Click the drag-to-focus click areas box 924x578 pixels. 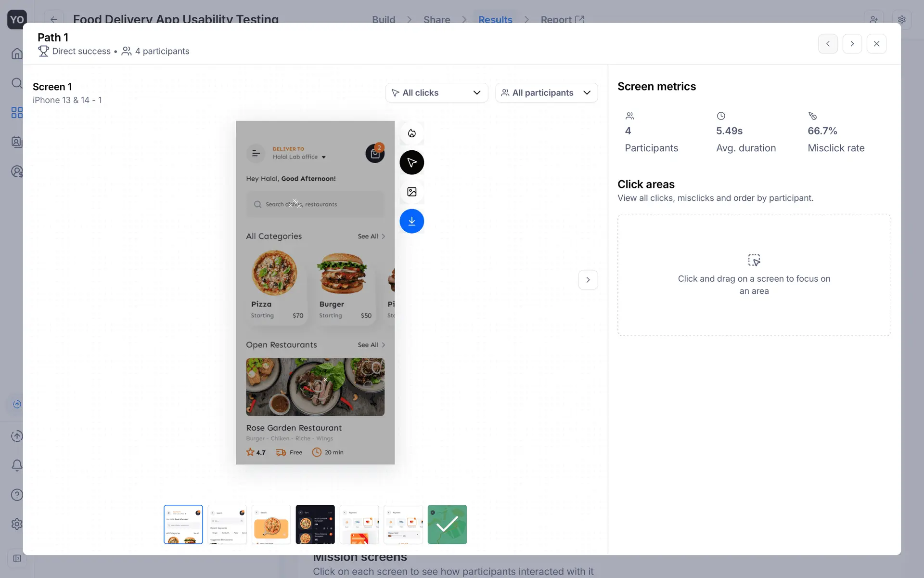tap(754, 275)
